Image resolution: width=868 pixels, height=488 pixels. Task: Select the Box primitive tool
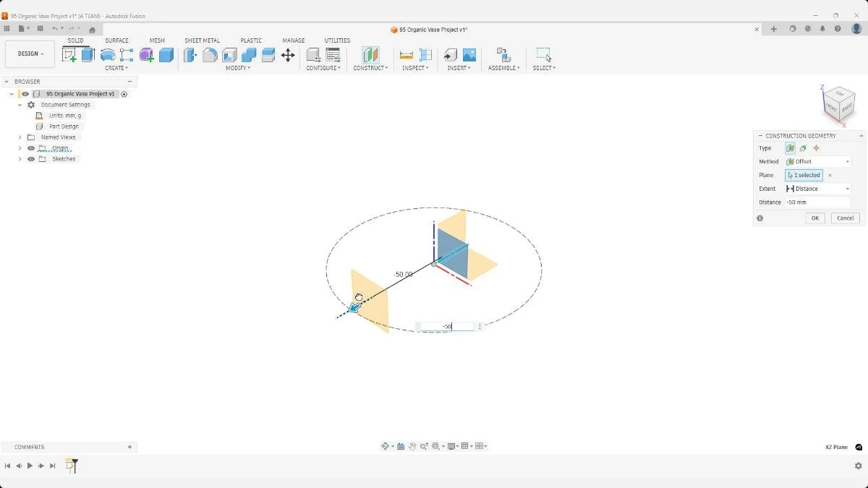coord(166,55)
